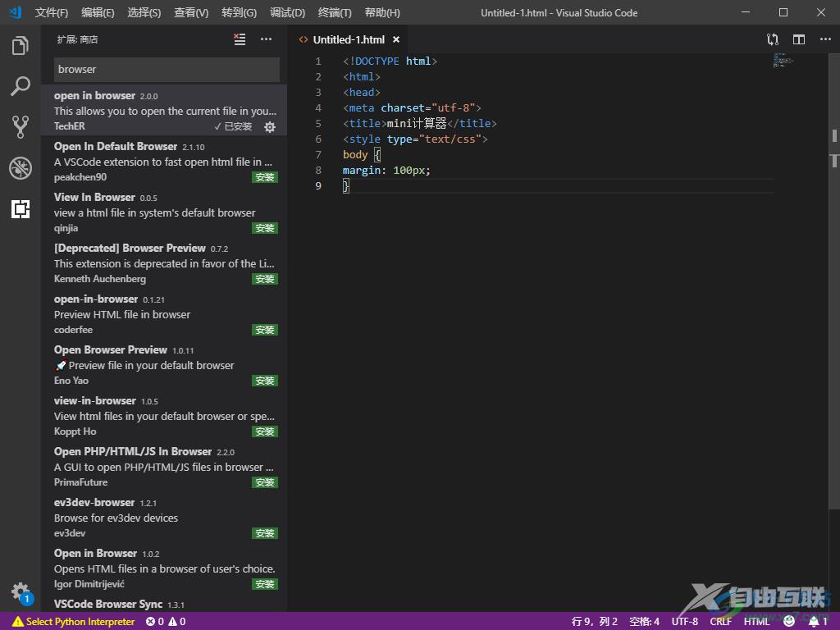Open editor more actions ellipsis
Screen dimensions: 840x630
(825, 39)
